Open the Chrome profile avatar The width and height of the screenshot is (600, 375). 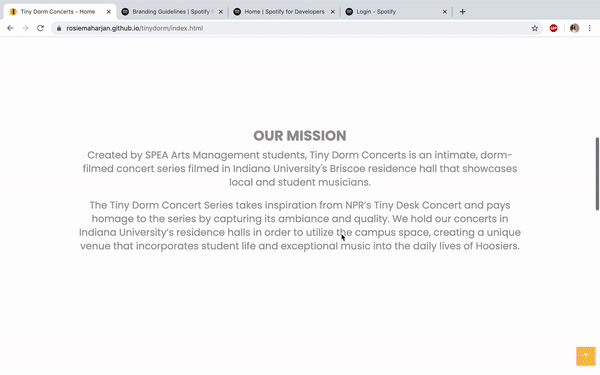pyautogui.click(x=574, y=28)
